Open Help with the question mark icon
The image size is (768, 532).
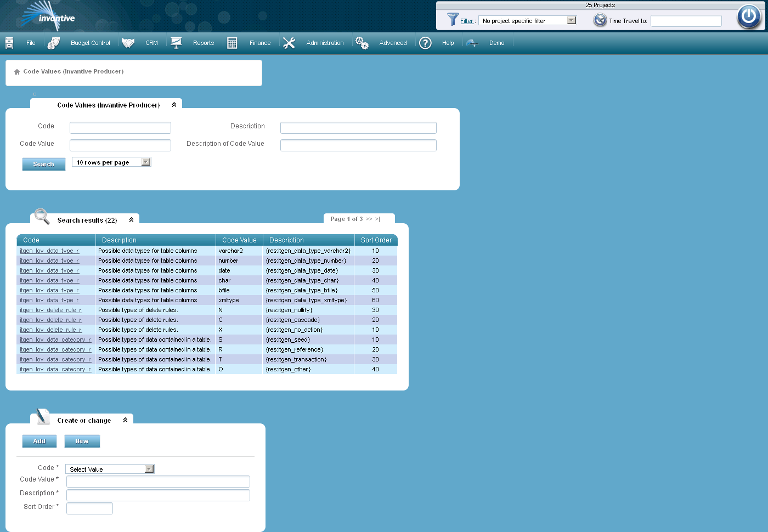[425, 42]
